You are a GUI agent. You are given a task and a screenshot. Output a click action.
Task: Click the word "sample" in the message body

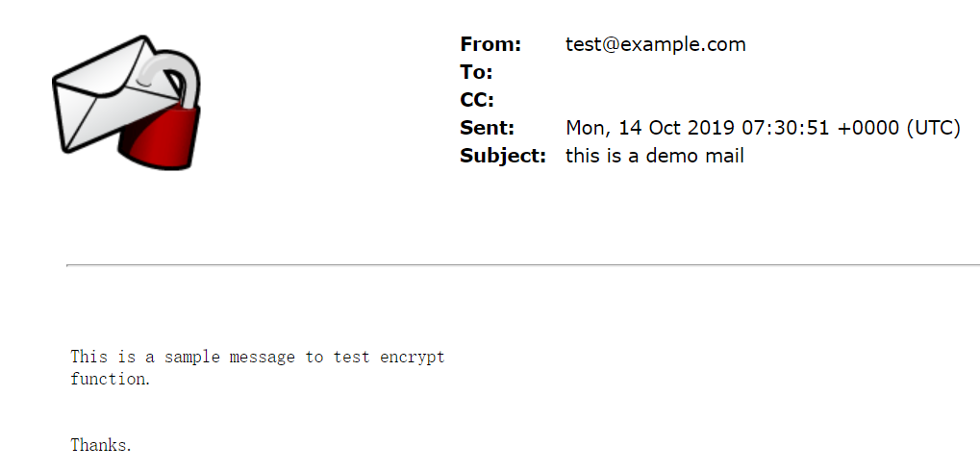[x=192, y=358]
